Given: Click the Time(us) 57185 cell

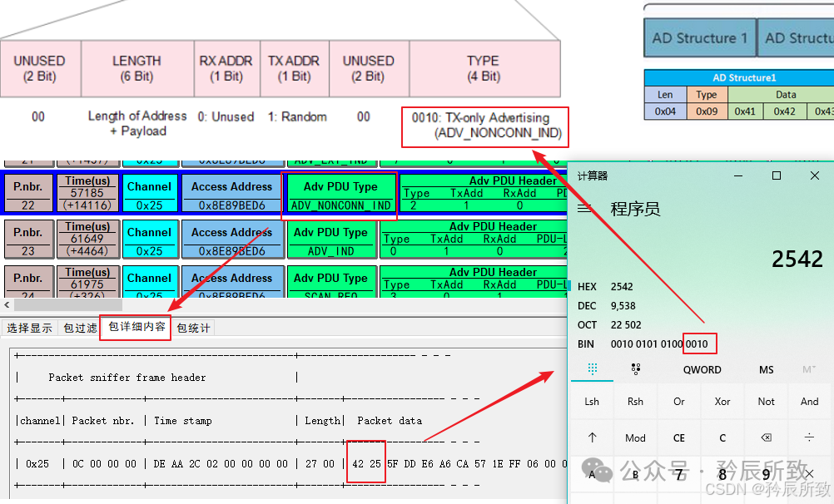Looking at the screenshot, I should (x=87, y=194).
